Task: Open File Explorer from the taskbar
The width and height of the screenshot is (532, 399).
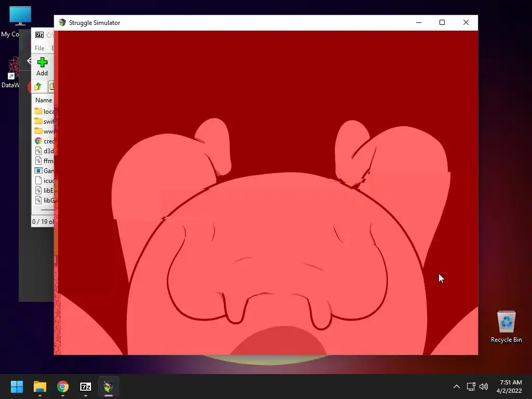Action: [39, 387]
